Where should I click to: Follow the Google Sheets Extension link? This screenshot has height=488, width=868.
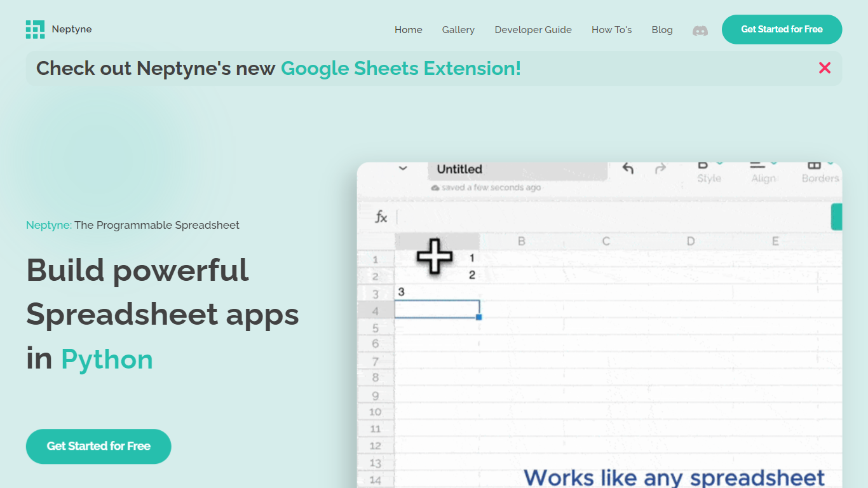400,68
